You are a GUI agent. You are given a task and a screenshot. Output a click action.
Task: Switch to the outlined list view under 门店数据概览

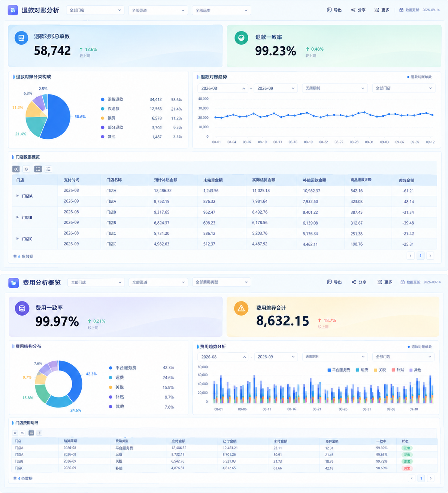(x=48, y=169)
